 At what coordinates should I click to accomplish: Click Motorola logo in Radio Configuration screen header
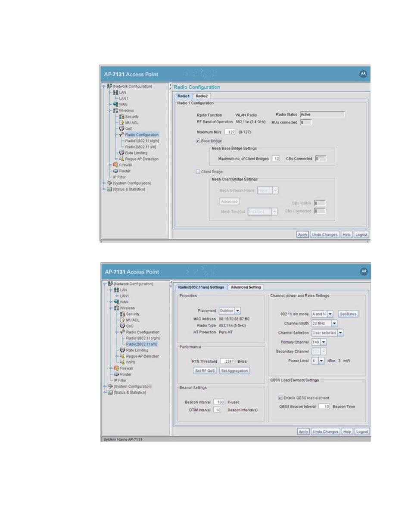363,74
